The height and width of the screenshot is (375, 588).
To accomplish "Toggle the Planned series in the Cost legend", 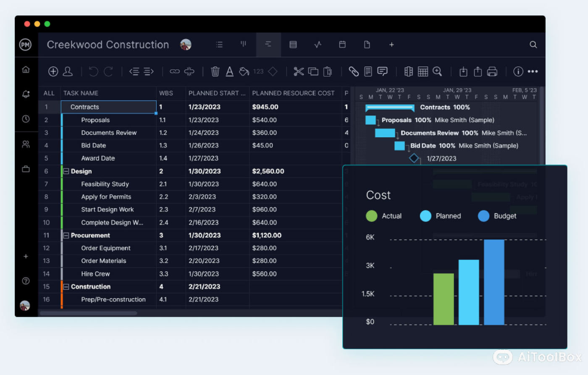I will [x=446, y=216].
